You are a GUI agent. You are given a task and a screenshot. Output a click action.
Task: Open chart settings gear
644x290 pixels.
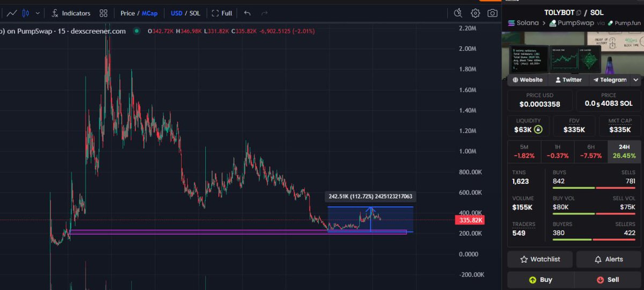(x=475, y=13)
